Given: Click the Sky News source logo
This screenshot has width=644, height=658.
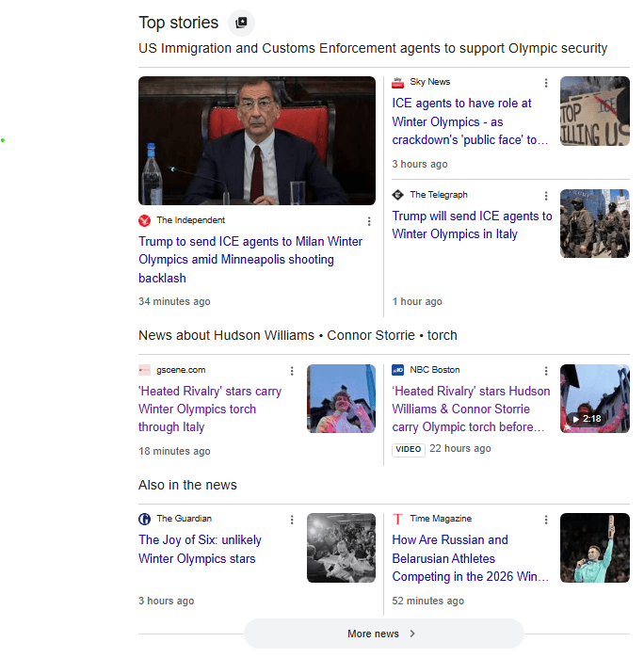Looking at the screenshot, I should [x=398, y=83].
